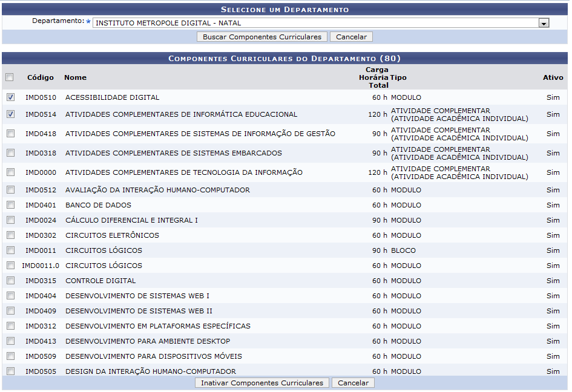This screenshot has width=572, height=392.
Task: Uncheck ACESSIBILIDADE DIGITAL checkbox
Action: [x=9, y=96]
